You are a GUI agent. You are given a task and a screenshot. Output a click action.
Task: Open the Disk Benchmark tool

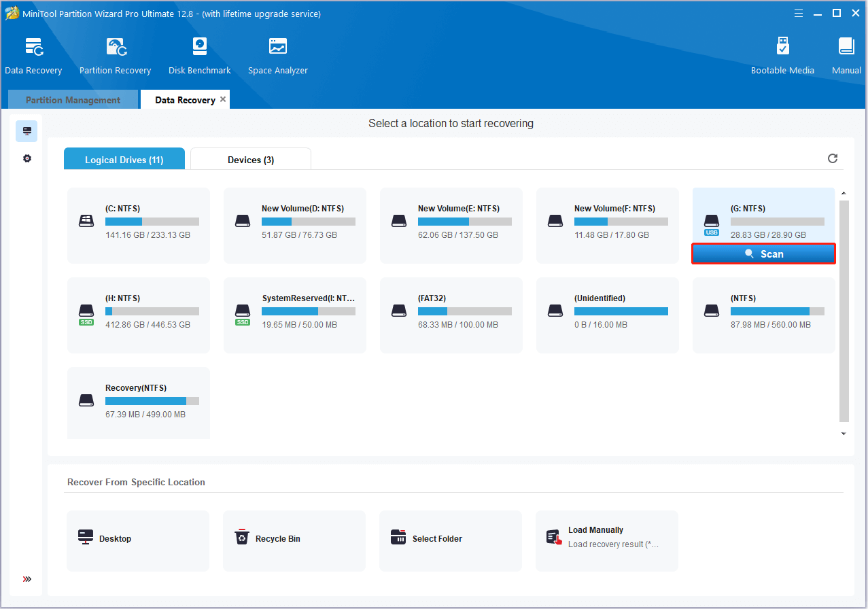click(200, 56)
